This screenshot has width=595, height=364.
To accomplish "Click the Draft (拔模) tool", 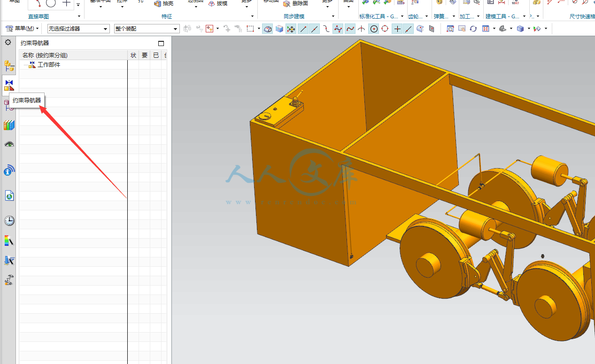I will click(x=218, y=3).
